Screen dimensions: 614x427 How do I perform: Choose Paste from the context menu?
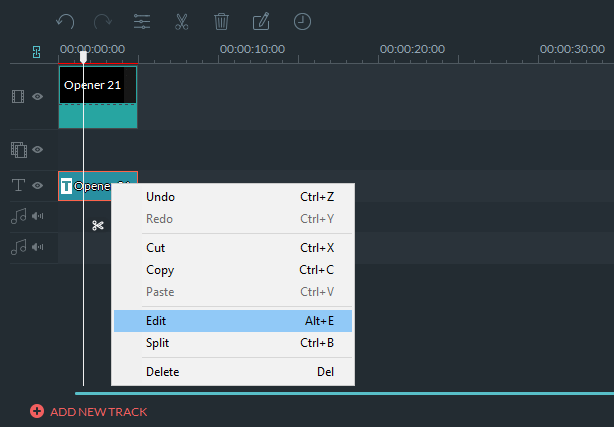[233, 292]
